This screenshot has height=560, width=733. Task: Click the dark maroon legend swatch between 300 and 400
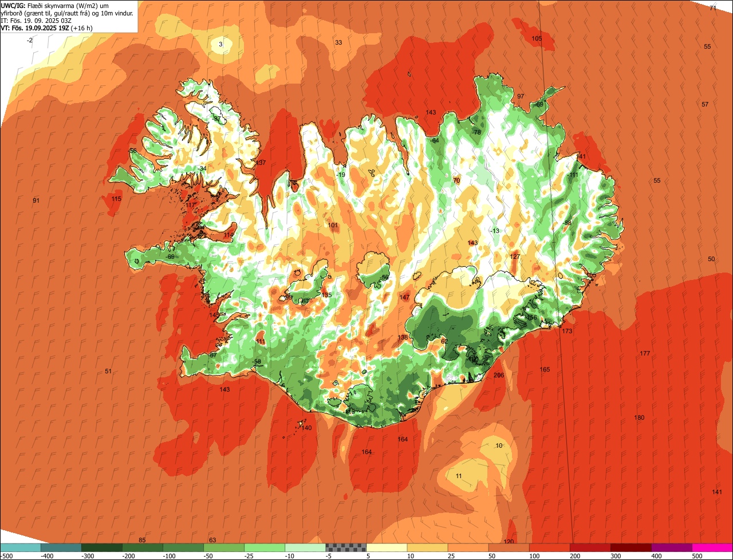[x=631, y=547]
